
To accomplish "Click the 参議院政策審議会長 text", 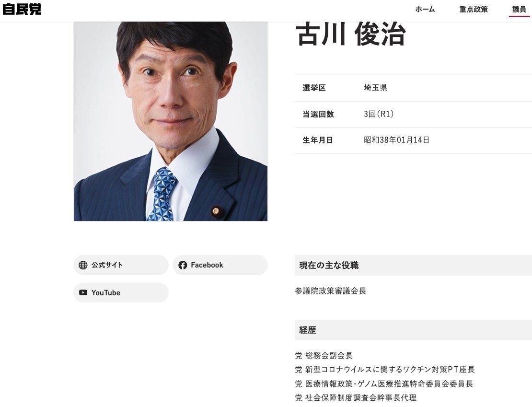I will pyautogui.click(x=331, y=291).
